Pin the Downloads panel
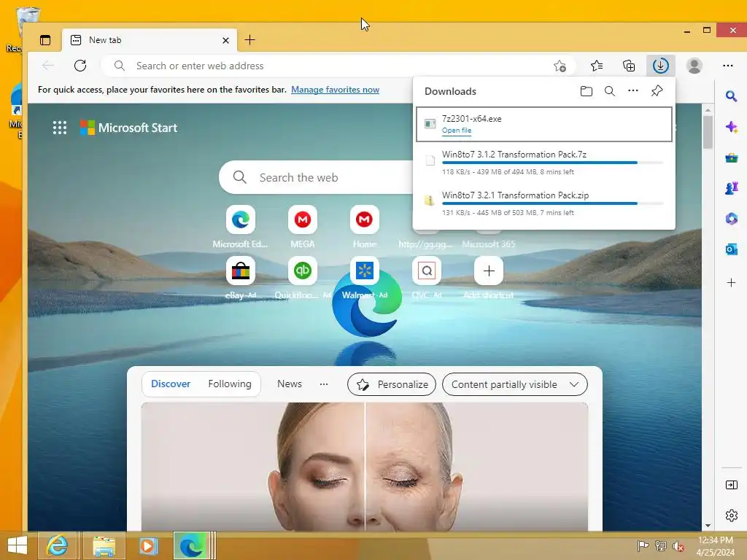 657,90
